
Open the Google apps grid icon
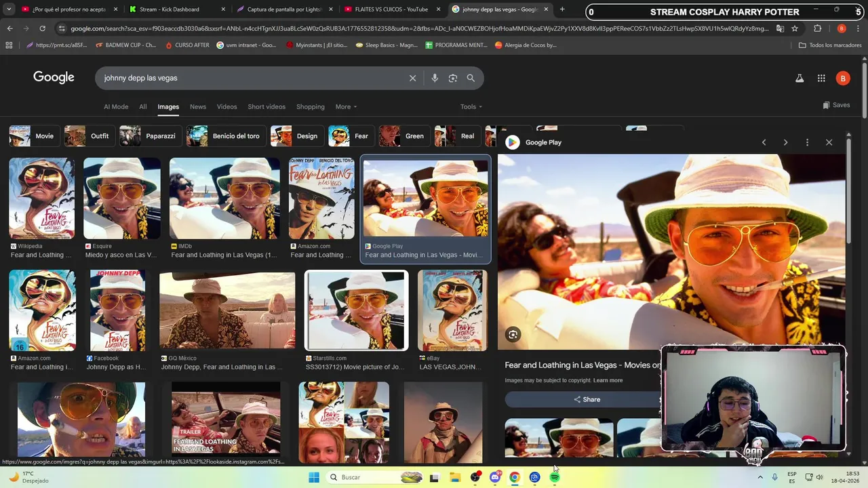[821, 78]
